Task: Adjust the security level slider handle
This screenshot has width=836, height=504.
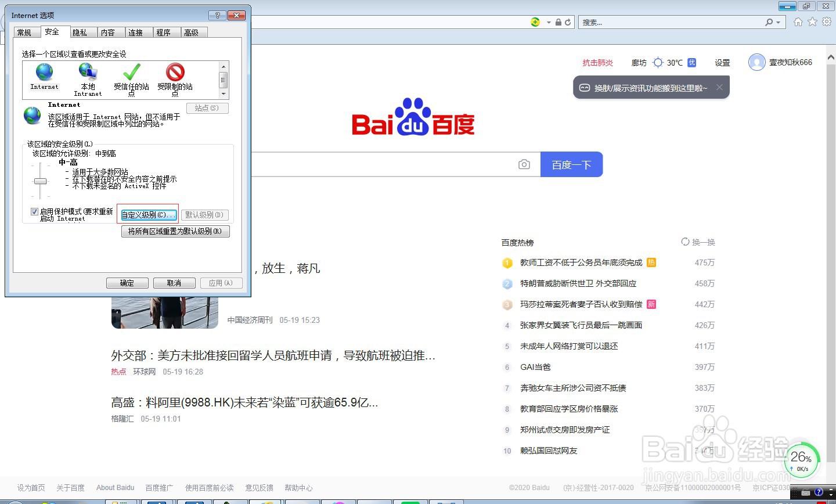Action: pos(40,181)
